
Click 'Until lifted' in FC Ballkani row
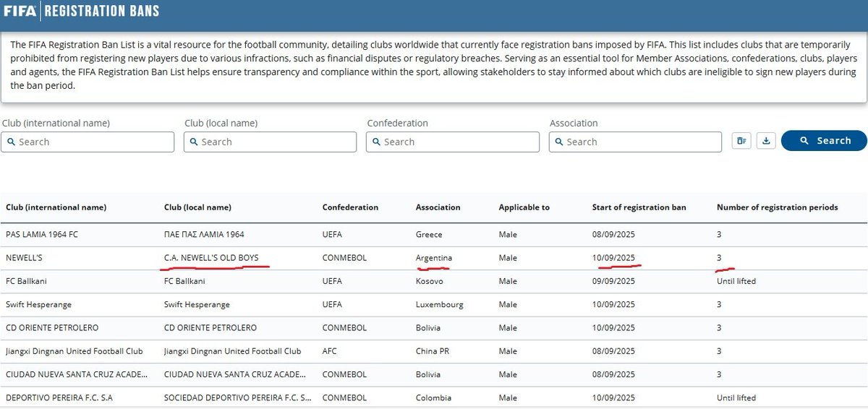[736, 281]
